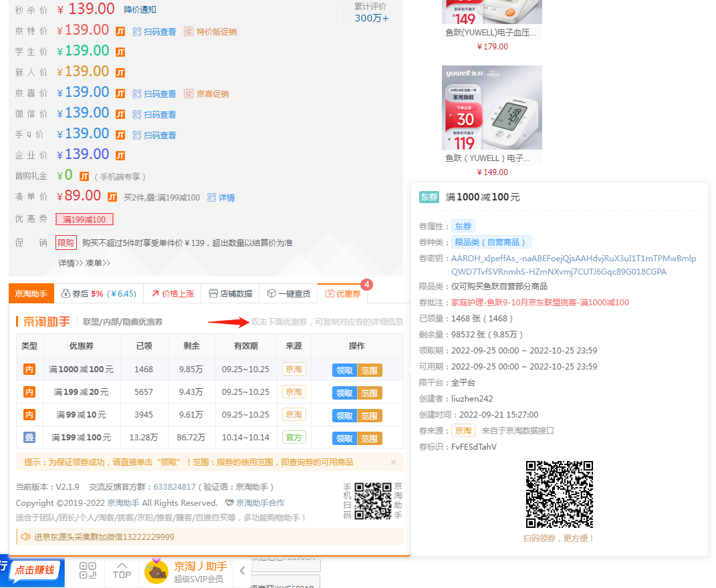Screen dimensions: 716x588
Task: Open 扫码查看 in the 京喜价 row
Action: tap(154, 94)
